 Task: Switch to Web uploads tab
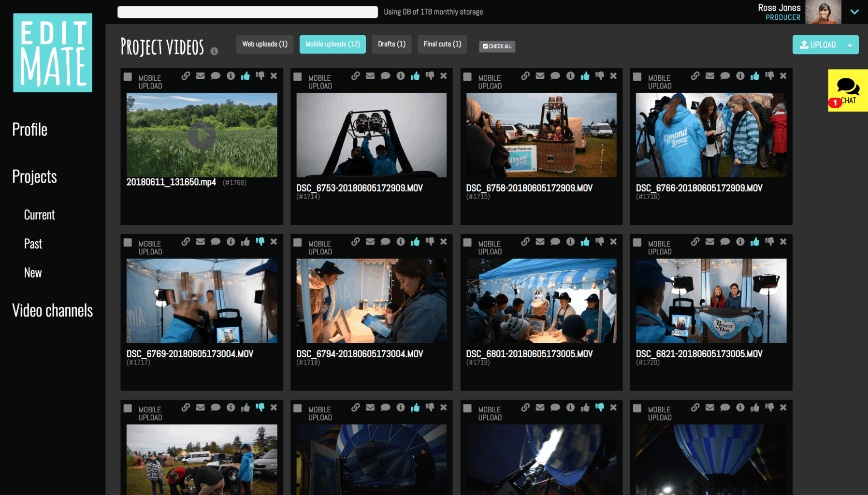tap(265, 44)
